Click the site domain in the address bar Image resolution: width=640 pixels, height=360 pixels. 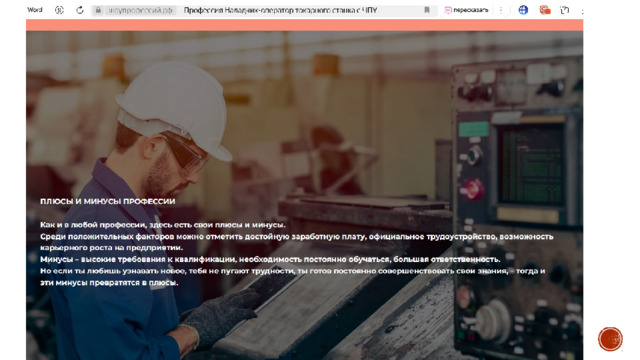pos(140,10)
